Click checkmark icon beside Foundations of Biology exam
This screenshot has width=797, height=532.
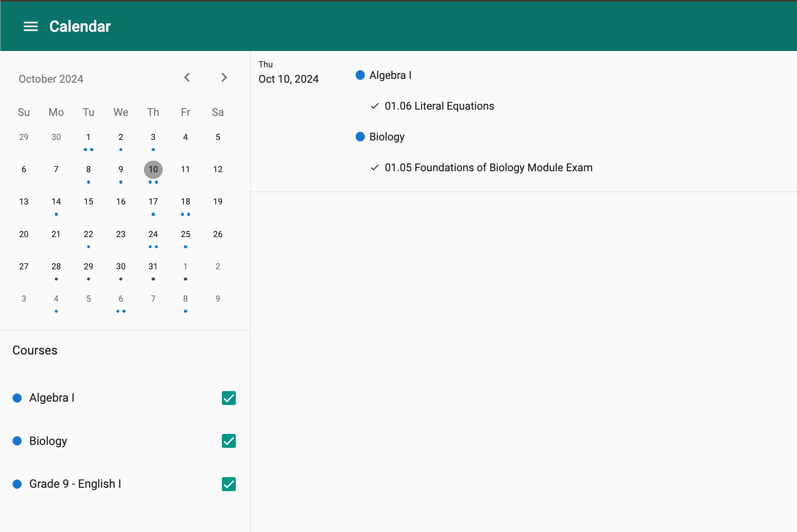click(x=375, y=168)
